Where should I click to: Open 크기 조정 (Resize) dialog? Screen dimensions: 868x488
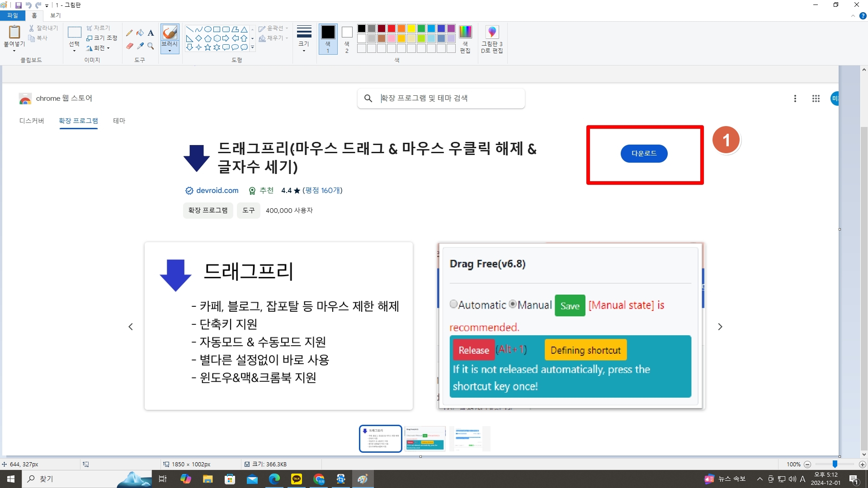102,38
